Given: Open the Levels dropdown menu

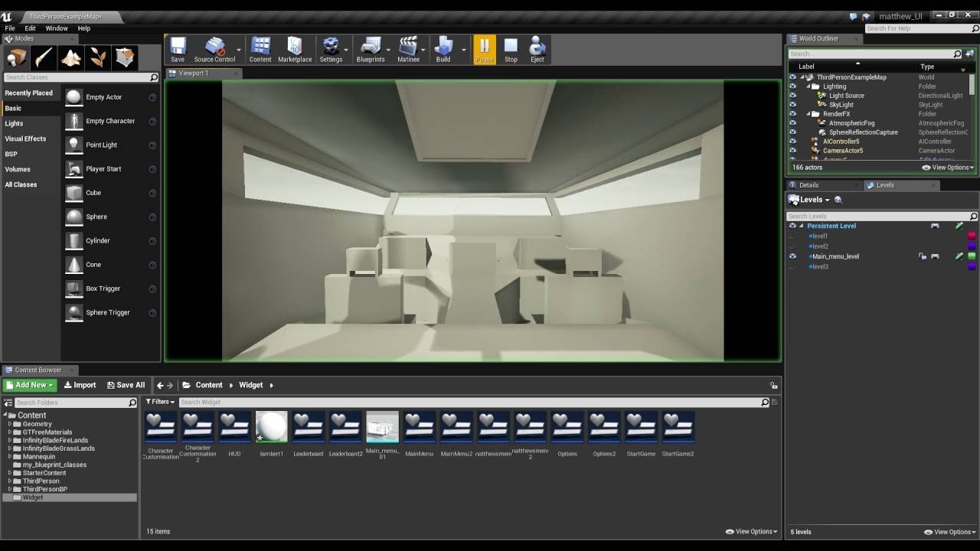Looking at the screenshot, I should point(815,200).
